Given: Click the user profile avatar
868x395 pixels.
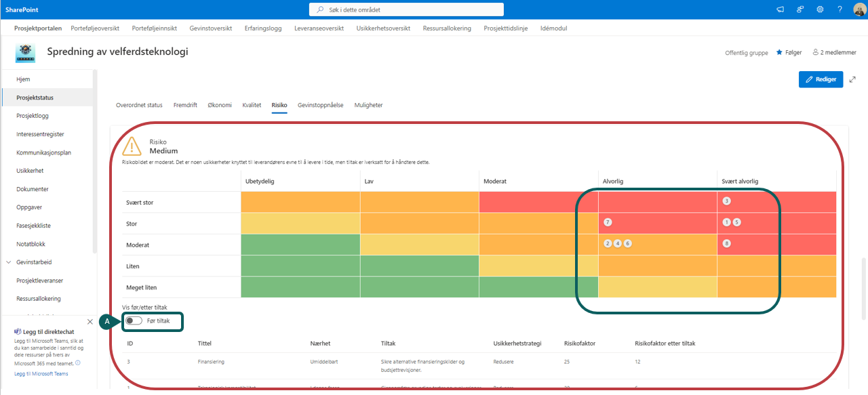Looking at the screenshot, I should tap(859, 9).
